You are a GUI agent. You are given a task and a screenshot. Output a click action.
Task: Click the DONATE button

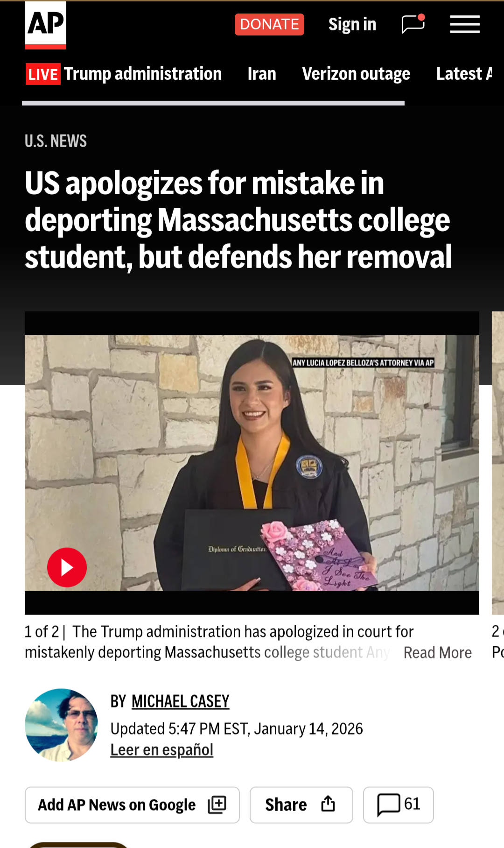point(269,24)
